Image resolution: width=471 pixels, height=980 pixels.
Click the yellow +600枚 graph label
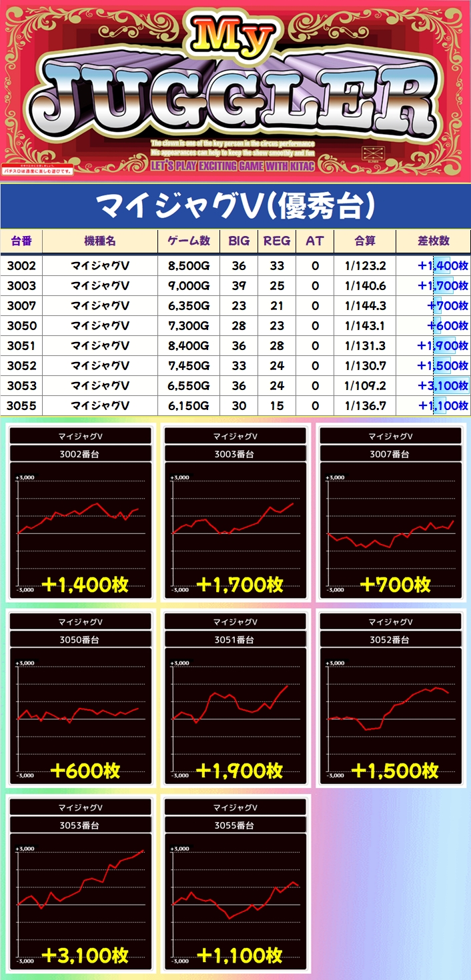[85, 770]
